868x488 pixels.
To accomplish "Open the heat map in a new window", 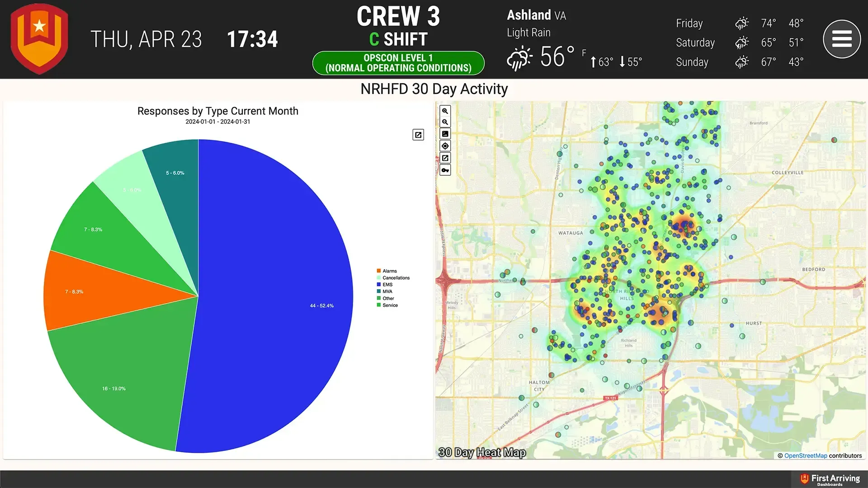I will point(445,158).
